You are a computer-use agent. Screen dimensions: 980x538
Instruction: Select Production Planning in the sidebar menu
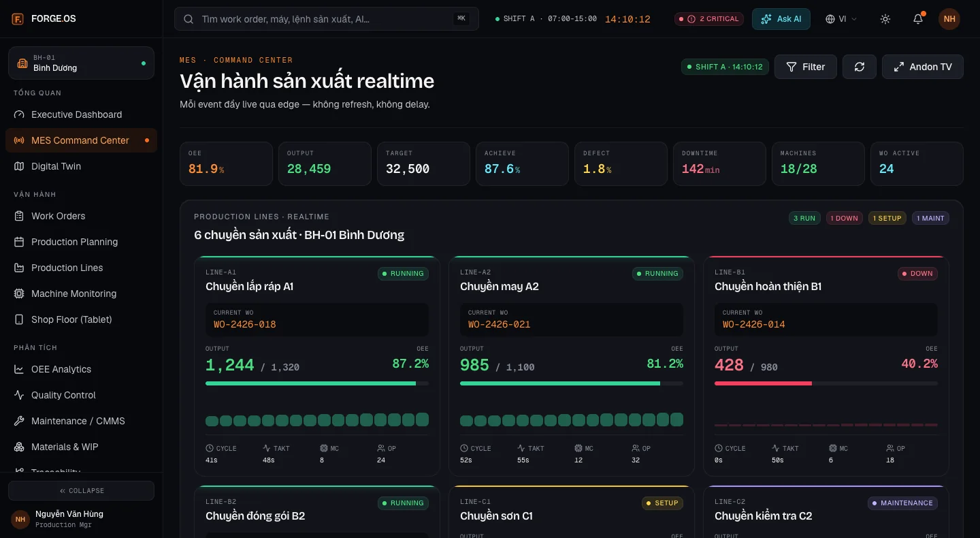pos(81,242)
